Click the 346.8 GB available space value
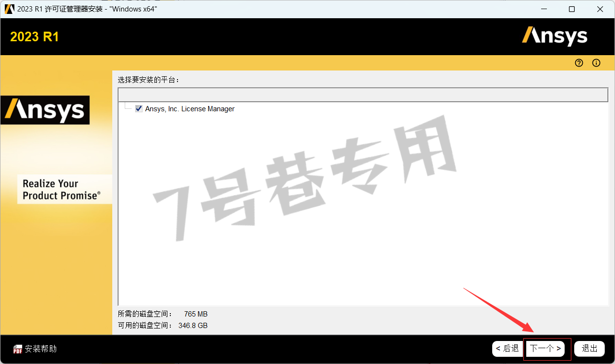The image size is (615, 364). pyautogui.click(x=193, y=326)
